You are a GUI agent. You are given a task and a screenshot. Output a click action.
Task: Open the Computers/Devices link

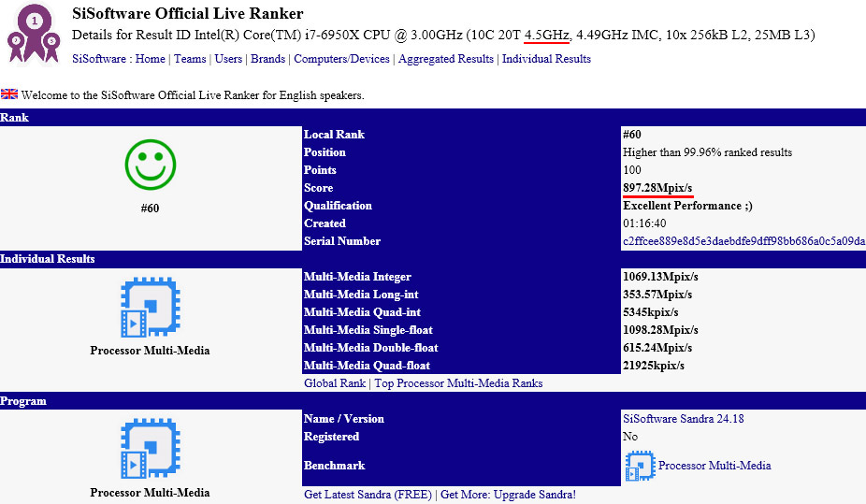click(x=341, y=59)
